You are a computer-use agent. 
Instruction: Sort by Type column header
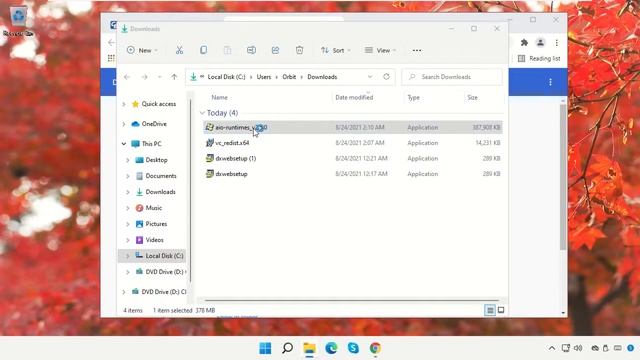point(413,98)
